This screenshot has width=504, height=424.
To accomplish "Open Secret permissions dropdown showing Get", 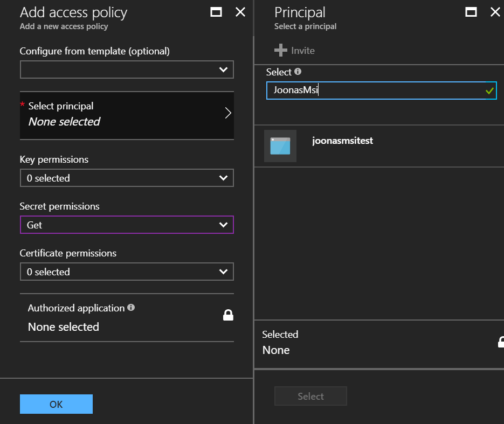I will 127,225.
